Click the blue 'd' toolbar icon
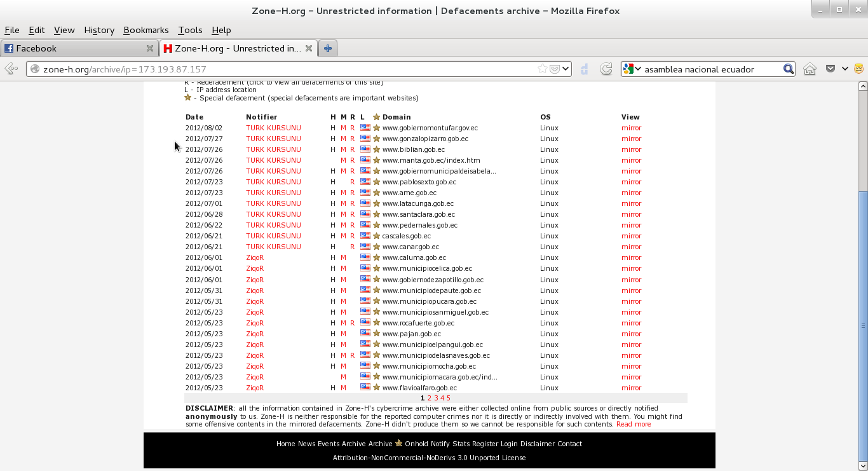This screenshot has width=868, height=471. [x=585, y=69]
